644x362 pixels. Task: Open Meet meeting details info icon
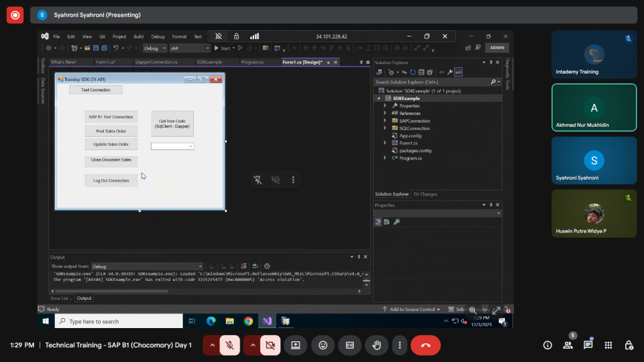coord(548,345)
